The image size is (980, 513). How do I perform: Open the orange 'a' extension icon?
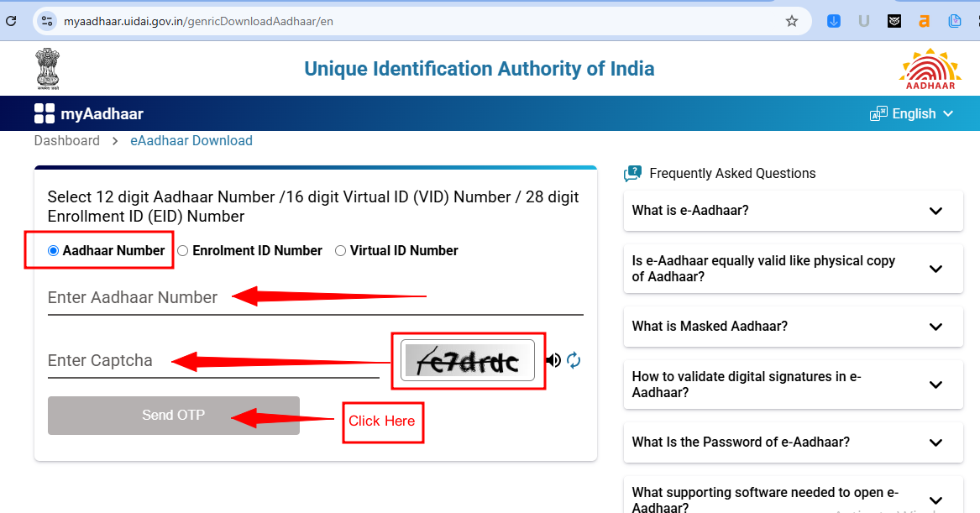[x=925, y=21]
